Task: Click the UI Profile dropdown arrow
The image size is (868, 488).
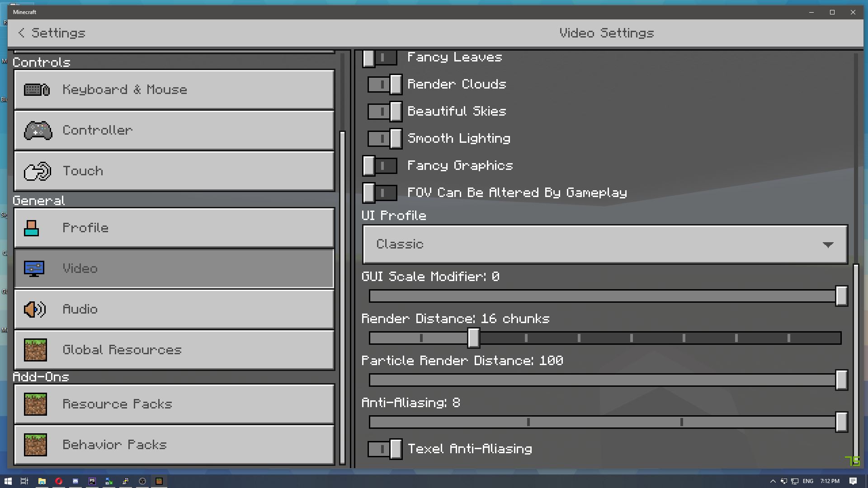Action: coord(828,245)
